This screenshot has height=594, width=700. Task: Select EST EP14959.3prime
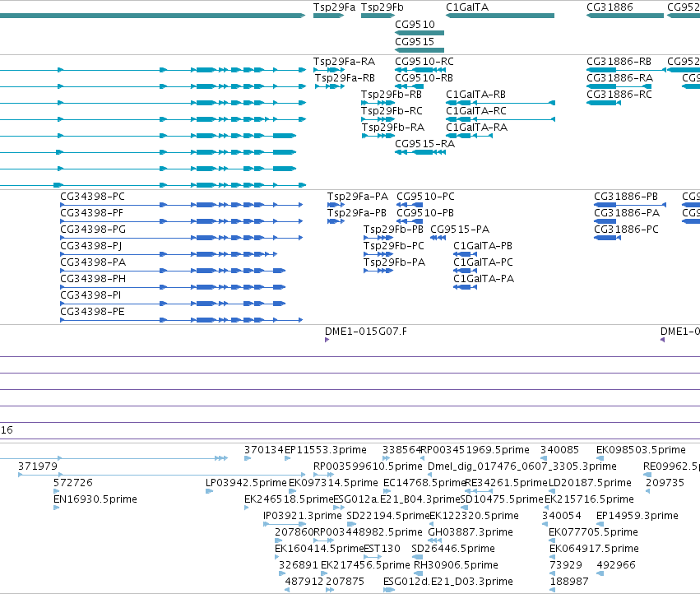point(637,516)
